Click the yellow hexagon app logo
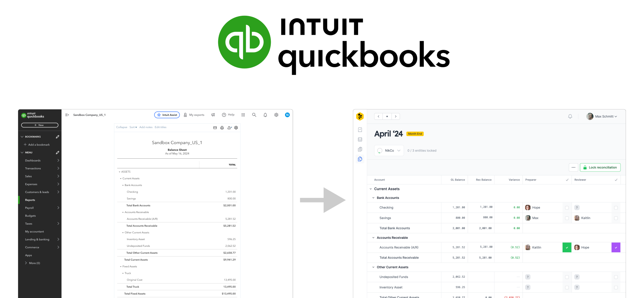The image size is (644, 298). (360, 116)
